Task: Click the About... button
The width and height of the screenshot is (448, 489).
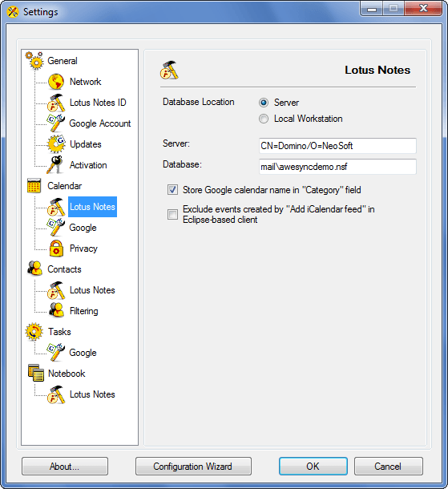Action: [x=65, y=467]
